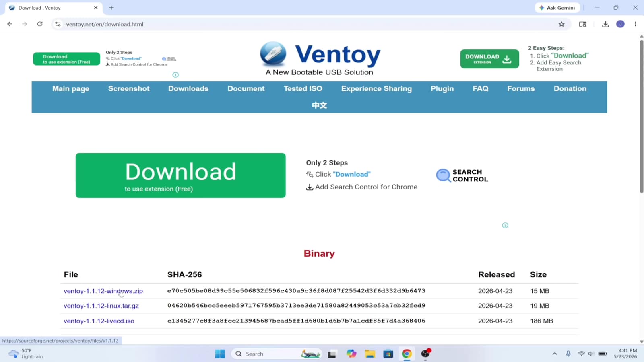Image resolution: width=644 pixels, height=362 pixels.
Task: Open Donation navigation item
Action: pos(570,88)
